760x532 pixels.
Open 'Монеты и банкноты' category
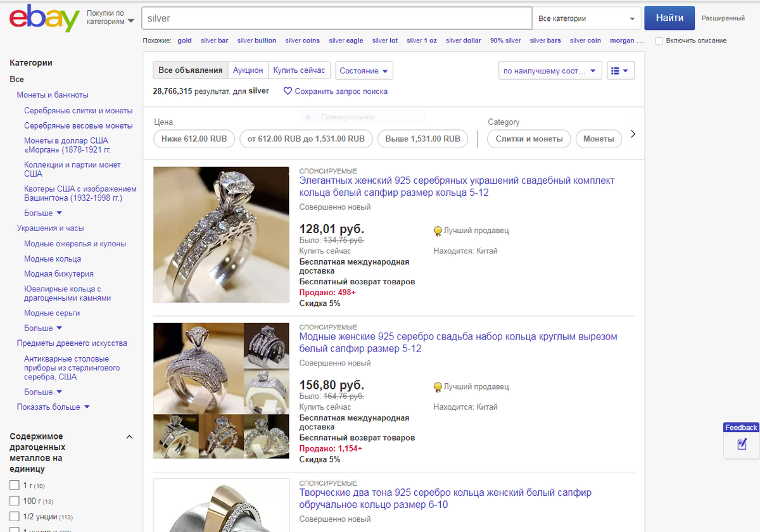click(53, 95)
